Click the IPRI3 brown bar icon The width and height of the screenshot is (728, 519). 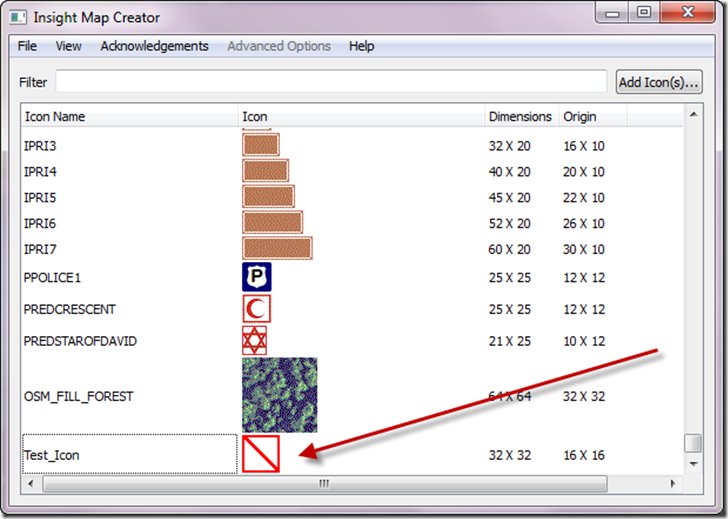(x=260, y=145)
